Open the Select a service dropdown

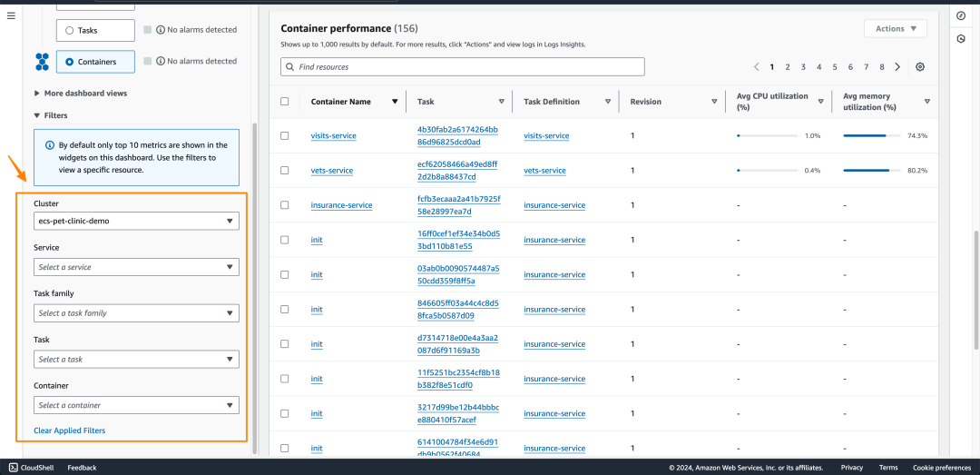136,267
